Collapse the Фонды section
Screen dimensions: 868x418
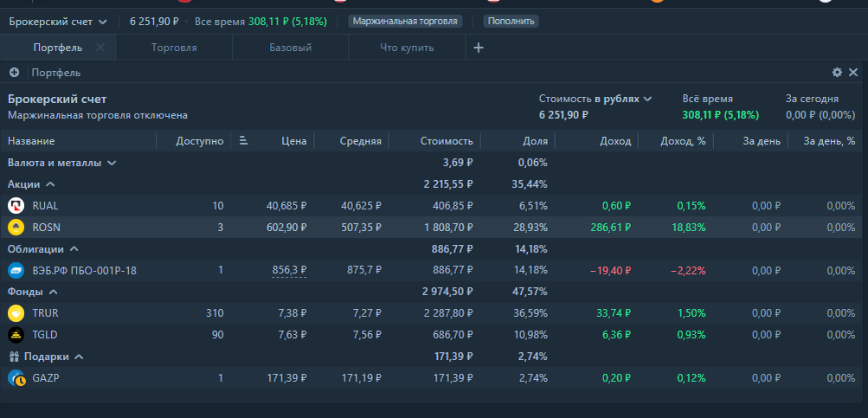[33, 292]
